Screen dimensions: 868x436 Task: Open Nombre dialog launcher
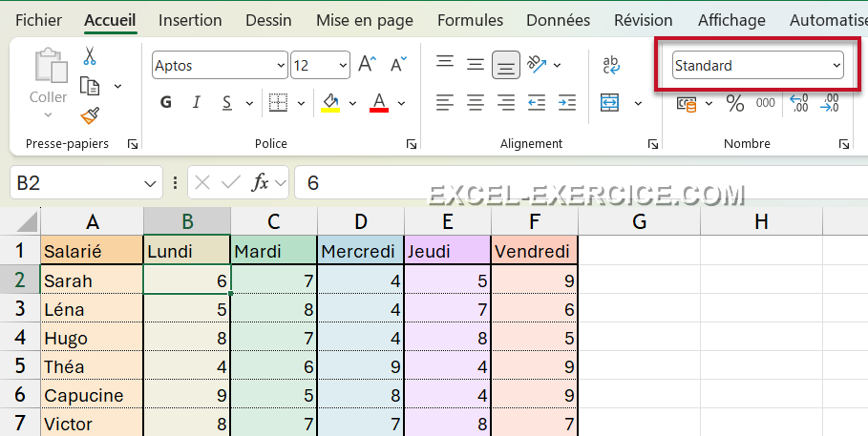844,144
